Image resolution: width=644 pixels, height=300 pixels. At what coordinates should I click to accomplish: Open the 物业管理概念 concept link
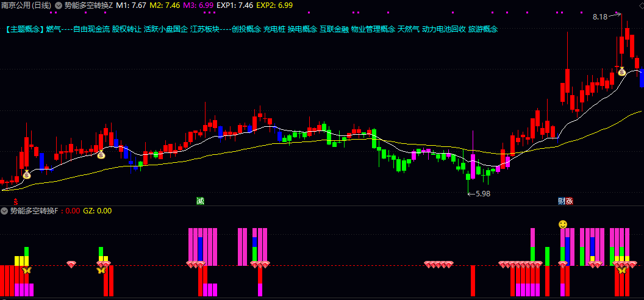pyautogui.click(x=373, y=29)
